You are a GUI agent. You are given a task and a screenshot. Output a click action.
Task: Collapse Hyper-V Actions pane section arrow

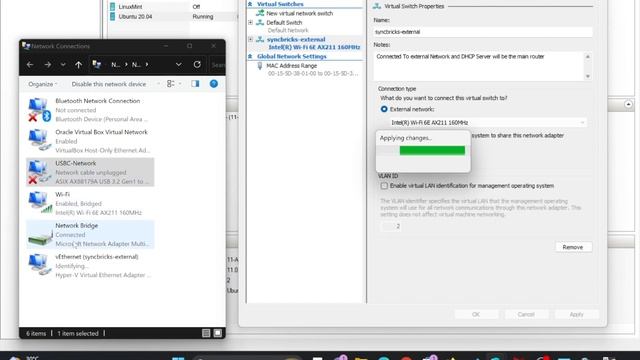tap(628, 105)
